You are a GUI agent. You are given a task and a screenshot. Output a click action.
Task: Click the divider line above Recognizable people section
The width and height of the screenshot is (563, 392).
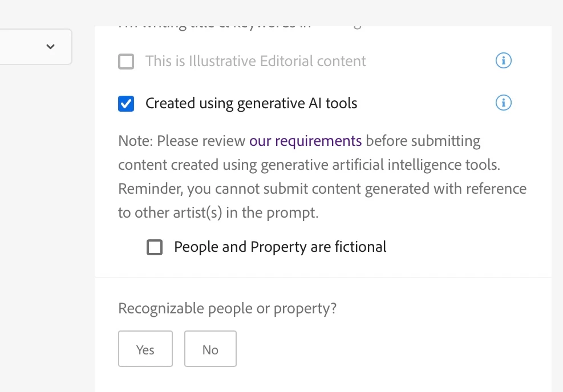click(x=323, y=277)
